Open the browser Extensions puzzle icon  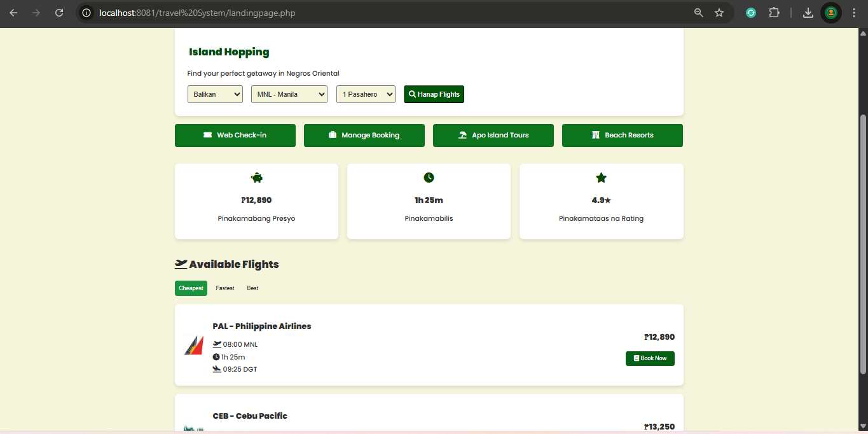pos(774,13)
